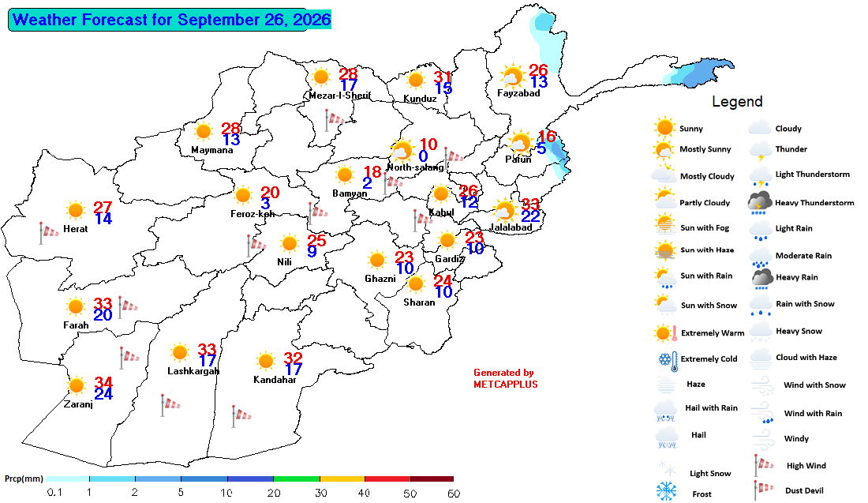Click the sun icon beside Kandahar
Viewport: 868px width, 503px height.
click(266, 361)
